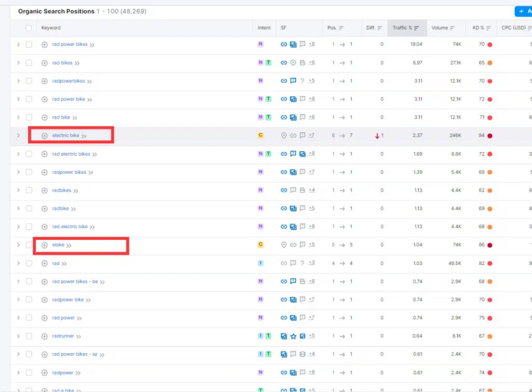
Task: Check the box for rad bikes row
Action: [29, 63]
